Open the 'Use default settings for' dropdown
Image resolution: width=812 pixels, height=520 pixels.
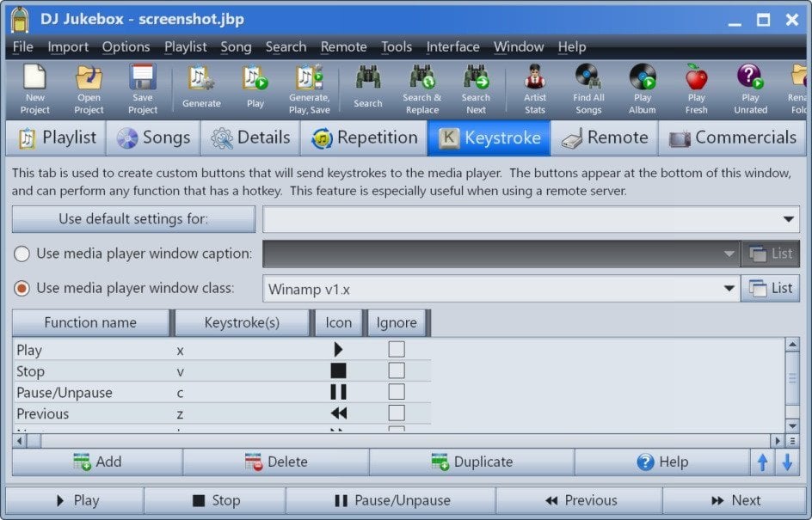788,219
